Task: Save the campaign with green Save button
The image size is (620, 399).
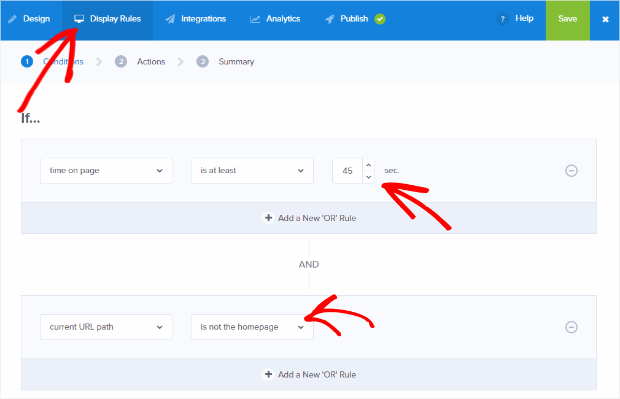Action: tap(567, 19)
